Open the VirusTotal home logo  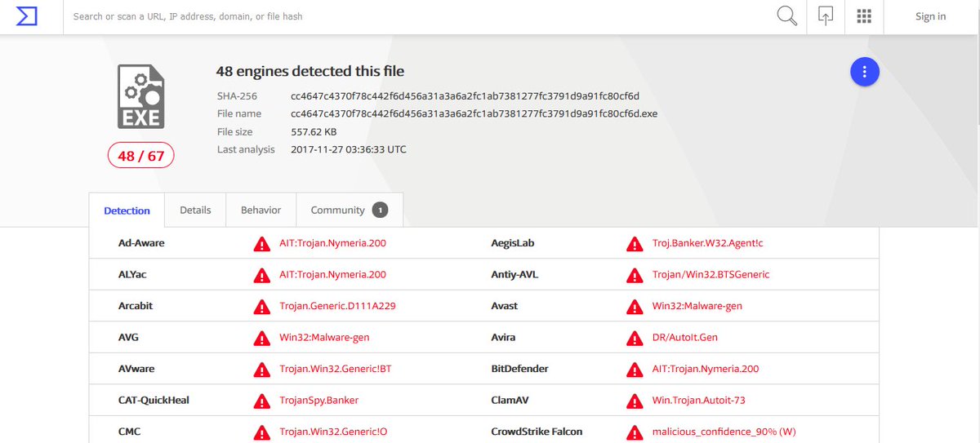(x=27, y=16)
